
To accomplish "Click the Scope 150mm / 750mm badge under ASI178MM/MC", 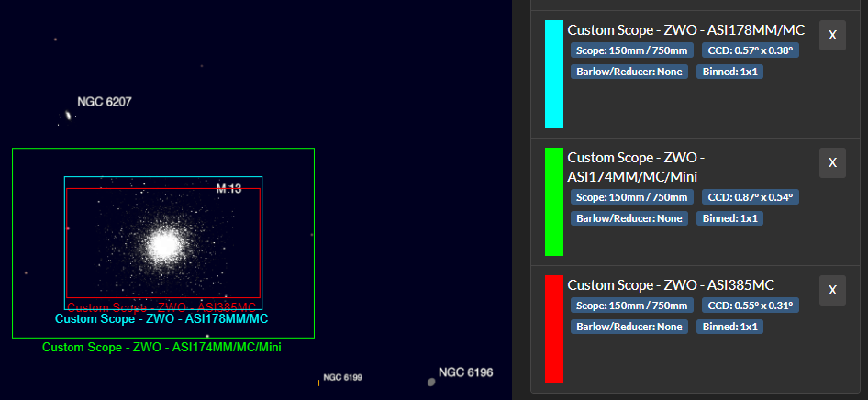I will coord(631,50).
